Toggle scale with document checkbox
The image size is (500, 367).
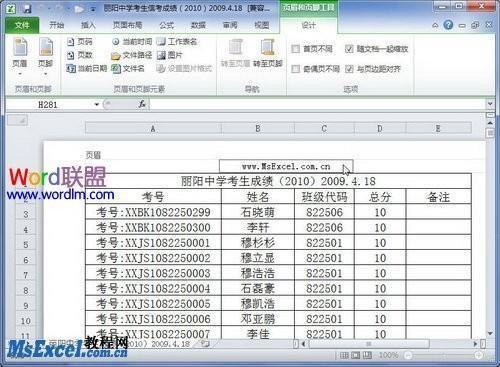click(x=349, y=49)
